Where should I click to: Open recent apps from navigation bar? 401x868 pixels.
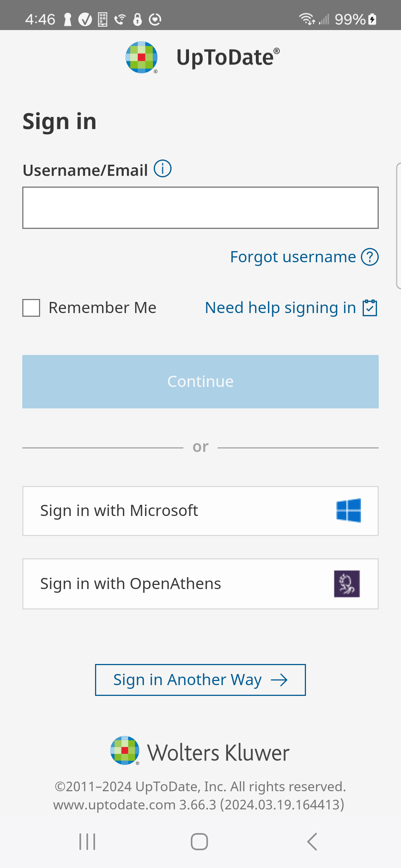87,841
